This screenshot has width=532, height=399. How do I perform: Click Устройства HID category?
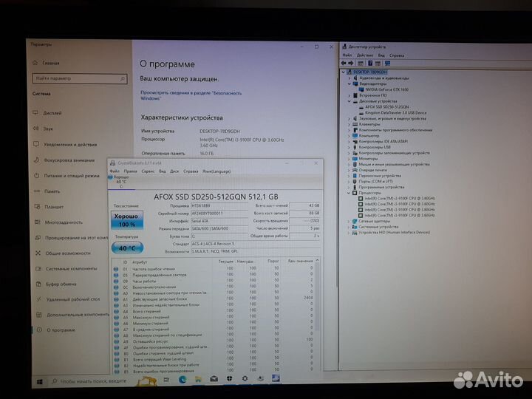point(395,233)
